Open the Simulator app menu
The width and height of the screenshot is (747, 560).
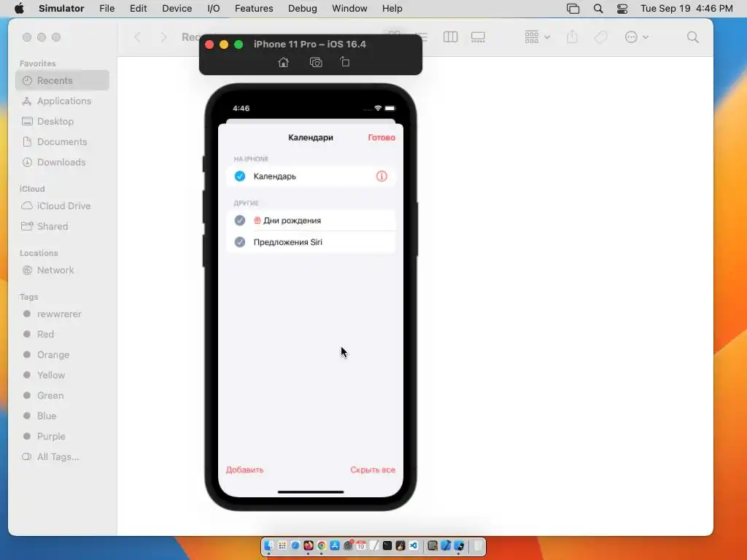click(x=61, y=9)
